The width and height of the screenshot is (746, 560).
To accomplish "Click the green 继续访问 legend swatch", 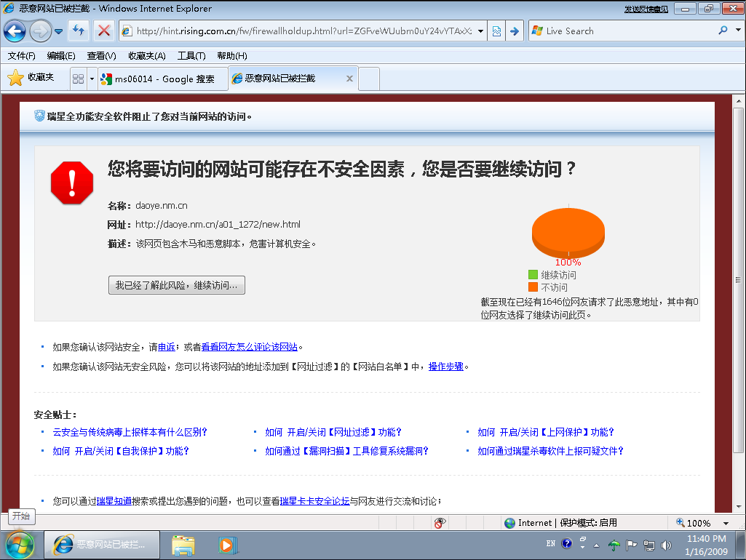I will [533, 275].
